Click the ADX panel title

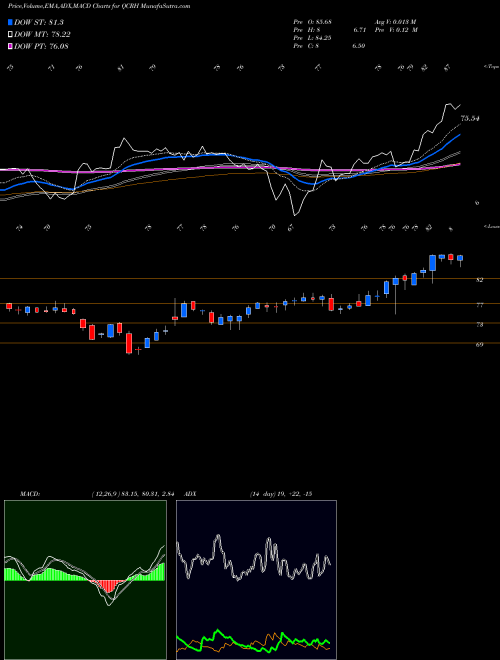pyautogui.click(x=191, y=494)
